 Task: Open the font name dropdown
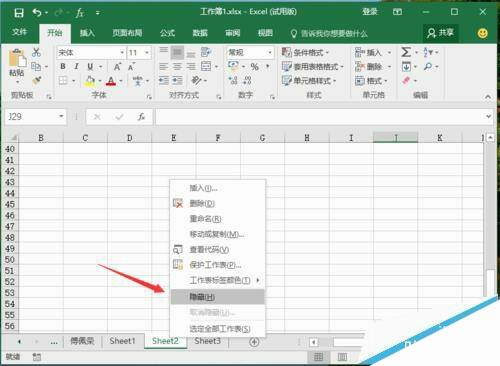click(x=122, y=53)
